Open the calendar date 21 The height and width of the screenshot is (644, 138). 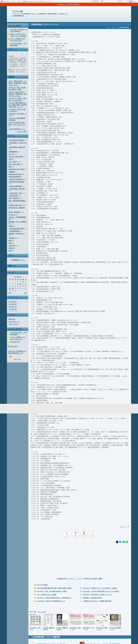10,288
